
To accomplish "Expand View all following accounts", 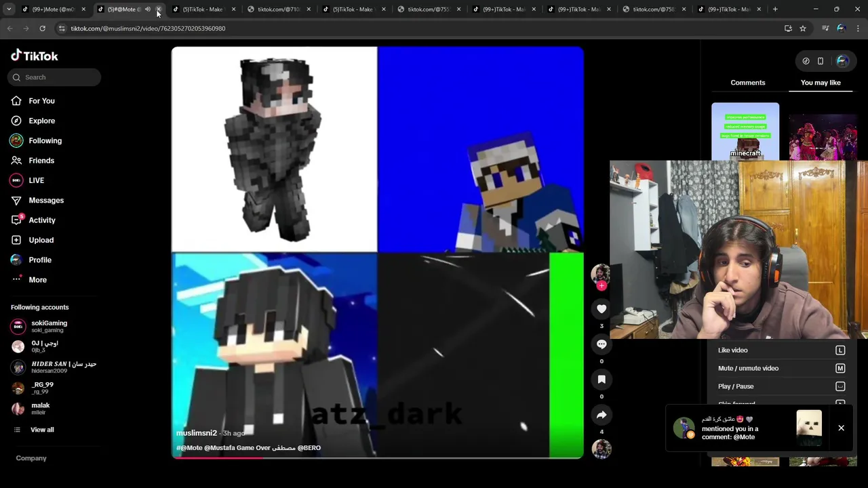I will 41,430.
